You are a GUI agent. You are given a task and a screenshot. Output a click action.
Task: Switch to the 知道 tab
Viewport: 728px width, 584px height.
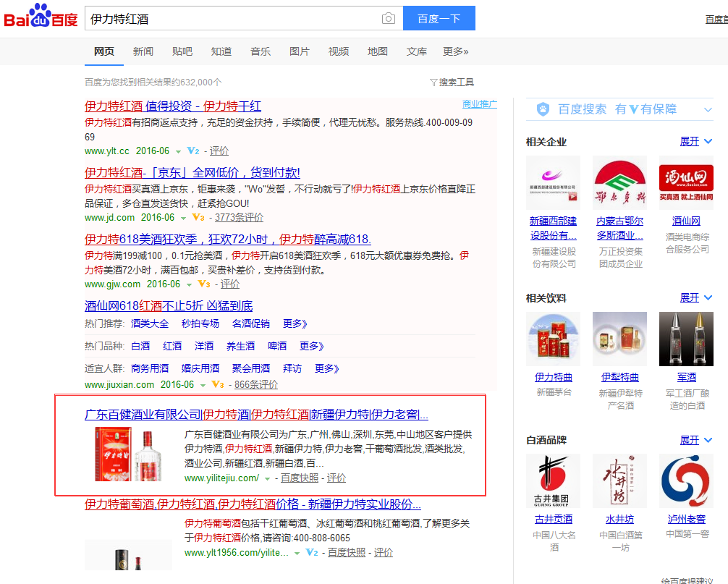[x=221, y=51]
